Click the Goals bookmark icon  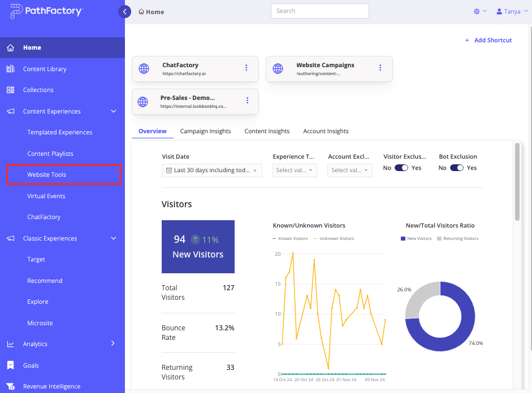pos(11,365)
